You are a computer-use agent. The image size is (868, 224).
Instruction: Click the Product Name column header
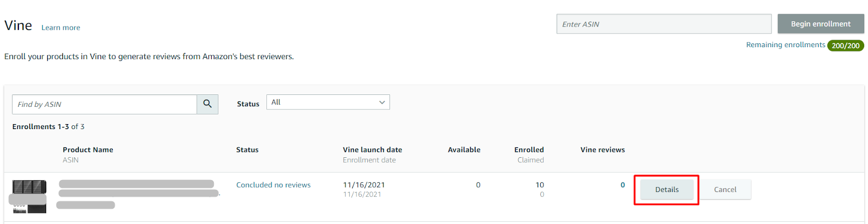[88, 150]
